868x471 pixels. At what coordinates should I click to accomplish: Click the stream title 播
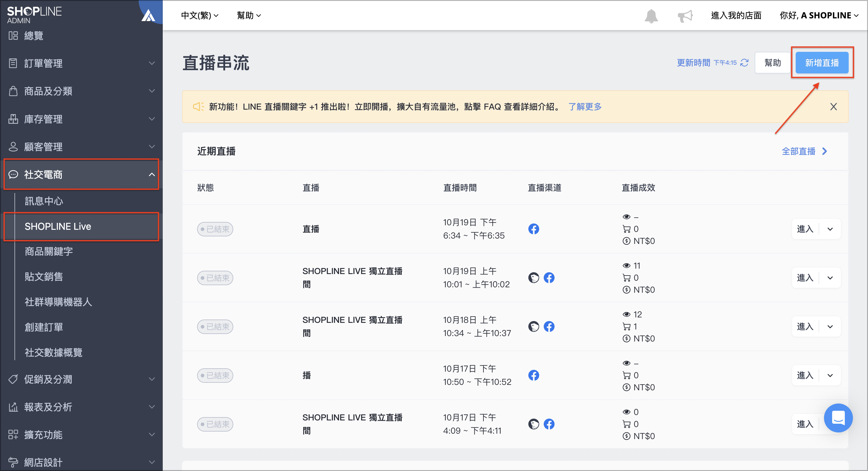(x=306, y=376)
